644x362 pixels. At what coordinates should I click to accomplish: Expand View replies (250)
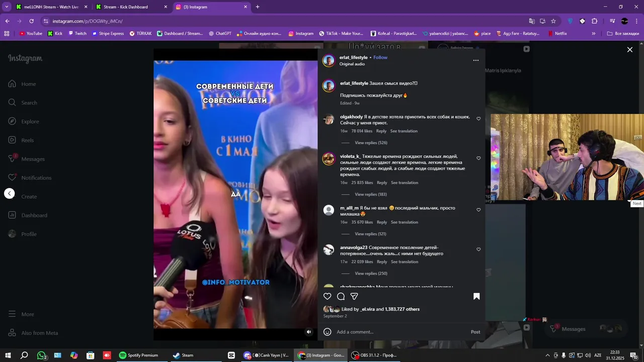pos(371,274)
